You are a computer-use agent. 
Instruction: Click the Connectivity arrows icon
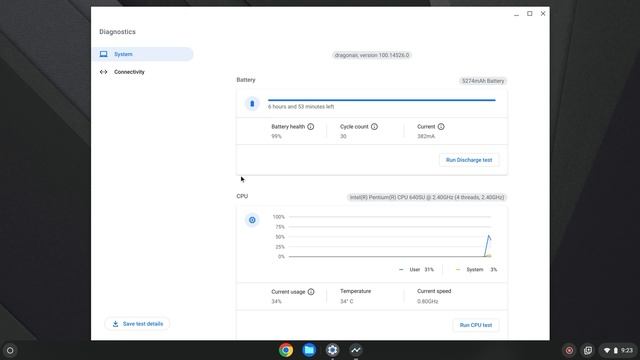(104, 72)
